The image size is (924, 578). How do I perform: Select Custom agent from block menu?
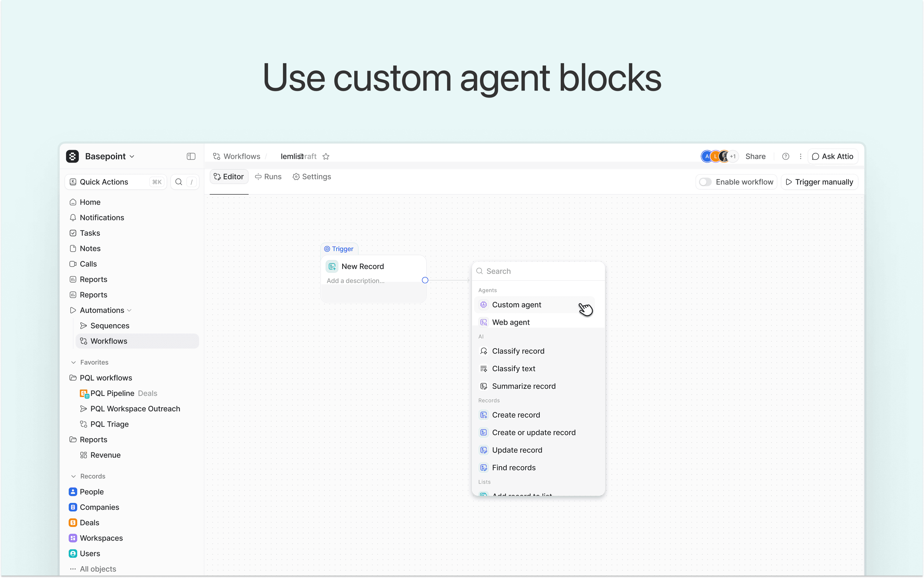click(535, 305)
